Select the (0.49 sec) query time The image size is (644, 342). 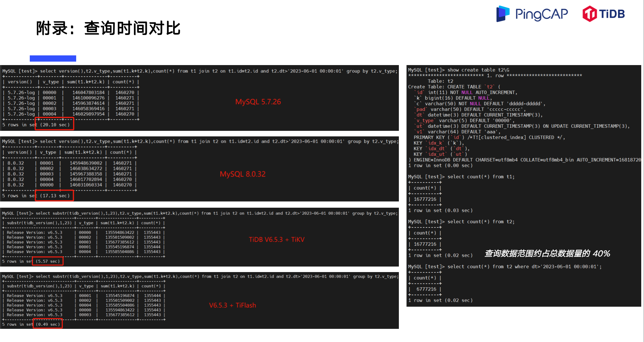click(x=48, y=324)
